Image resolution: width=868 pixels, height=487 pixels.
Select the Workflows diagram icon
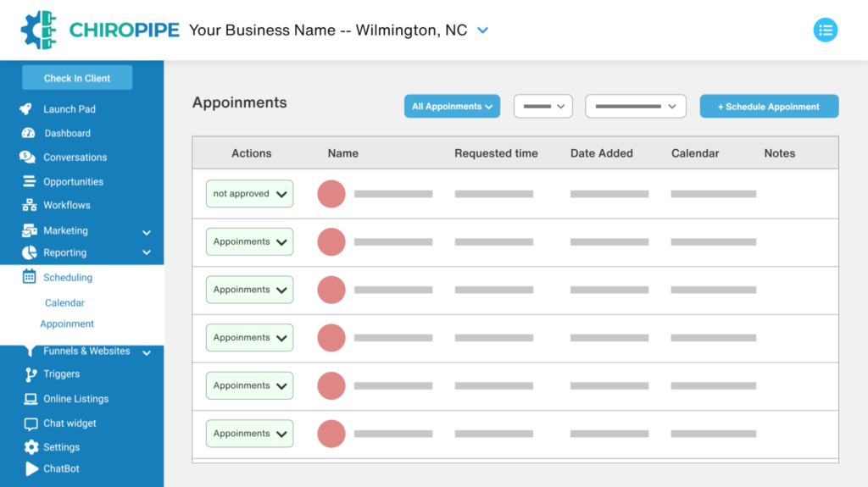30,205
